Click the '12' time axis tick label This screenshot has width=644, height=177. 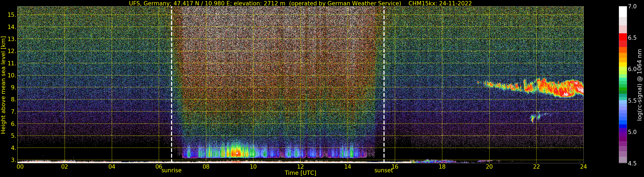300,166
